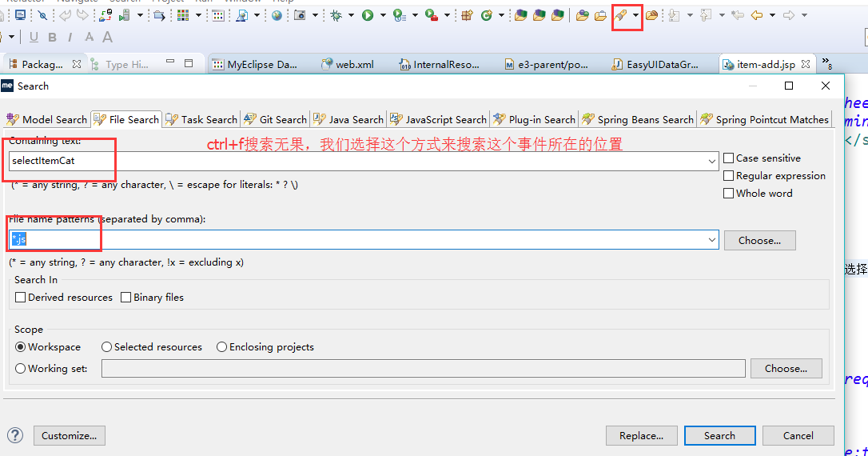This screenshot has width=868, height=456.
Task: Open the Search flashlight icon's dropdown arrow
Action: (x=635, y=15)
